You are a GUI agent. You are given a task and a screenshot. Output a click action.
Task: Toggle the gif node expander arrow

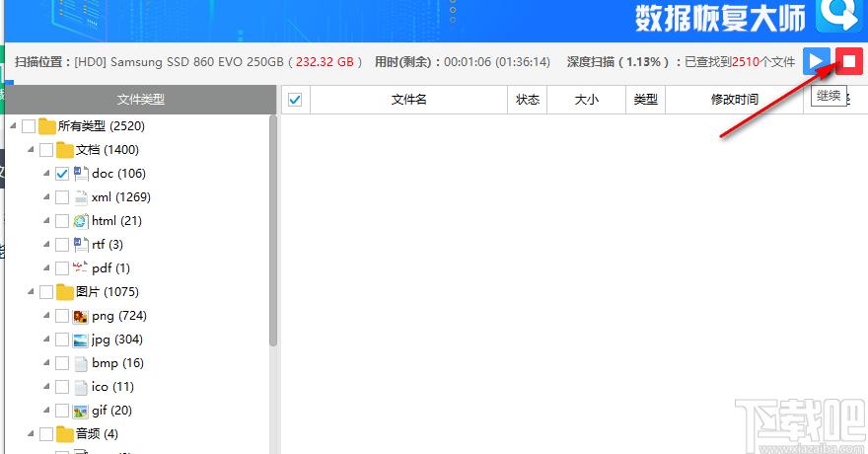pyautogui.click(x=46, y=411)
